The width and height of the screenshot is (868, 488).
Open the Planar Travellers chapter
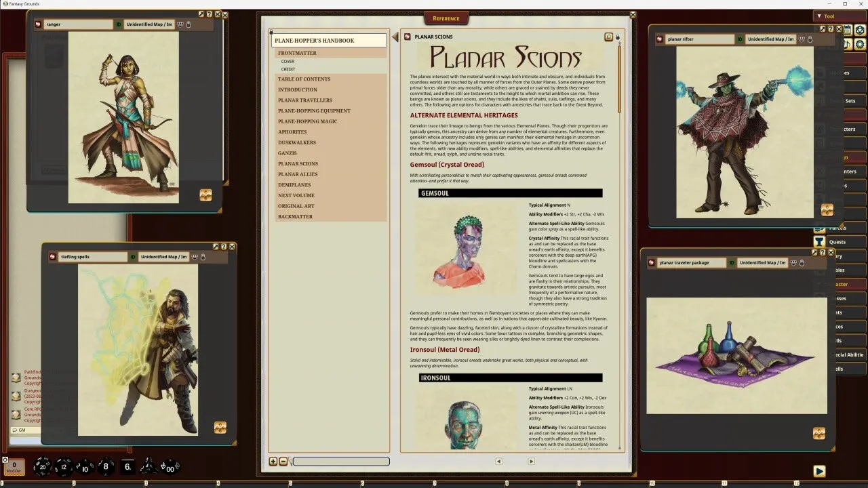coord(305,100)
